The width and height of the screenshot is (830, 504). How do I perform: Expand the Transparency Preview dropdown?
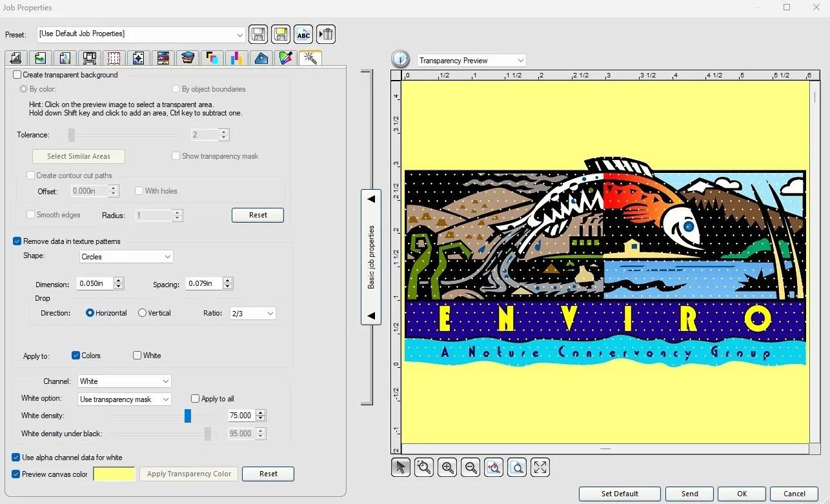pyautogui.click(x=520, y=61)
